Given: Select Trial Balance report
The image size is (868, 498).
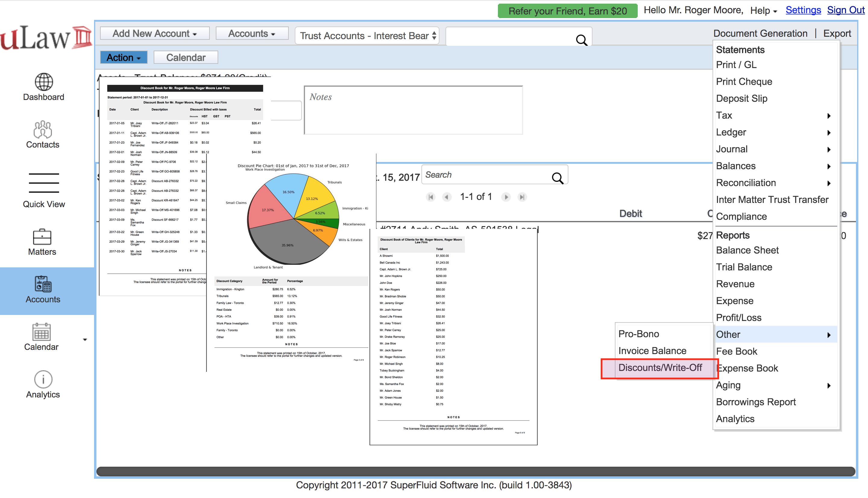Looking at the screenshot, I should pyautogui.click(x=744, y=267).
